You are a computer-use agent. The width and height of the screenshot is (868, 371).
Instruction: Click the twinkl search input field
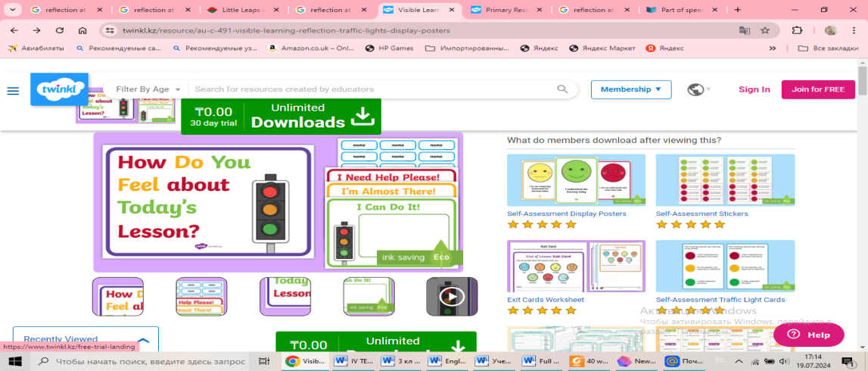[x=372, y=89]
